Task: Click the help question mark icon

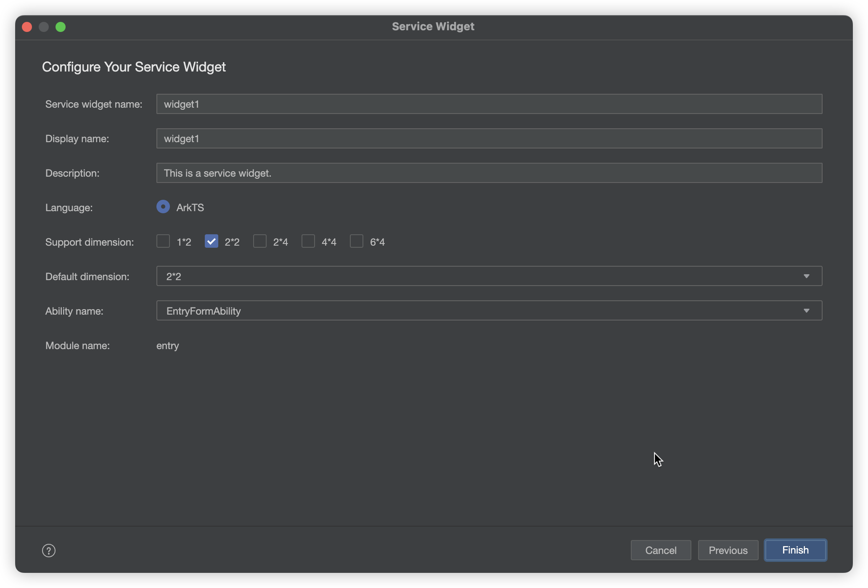Action: click(49, 550)
